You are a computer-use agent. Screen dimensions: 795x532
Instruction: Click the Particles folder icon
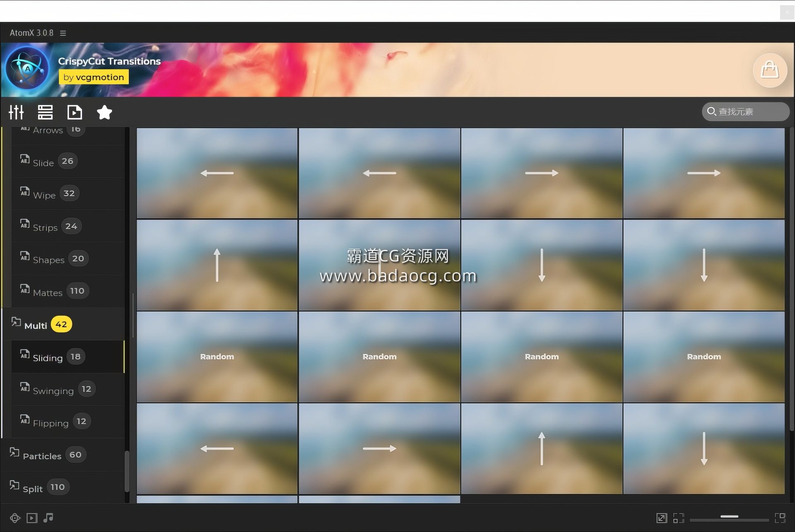click(x=14, y=452)
